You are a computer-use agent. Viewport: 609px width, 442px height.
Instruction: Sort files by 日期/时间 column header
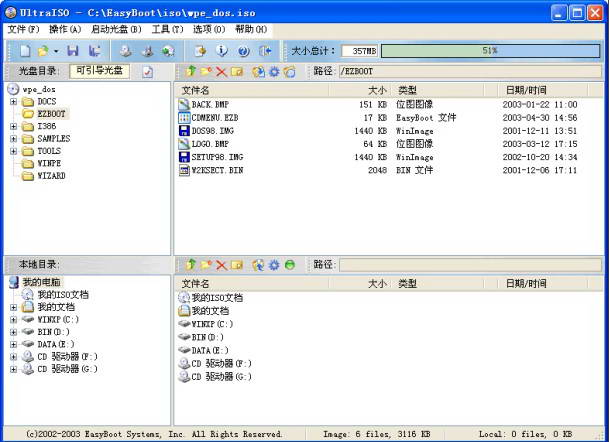(x=526, y=89)
